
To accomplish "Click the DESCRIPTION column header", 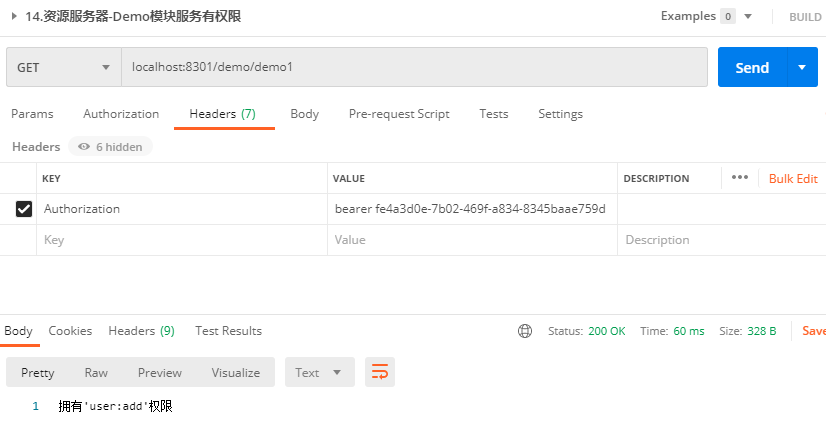I will [x=656, y=179].
